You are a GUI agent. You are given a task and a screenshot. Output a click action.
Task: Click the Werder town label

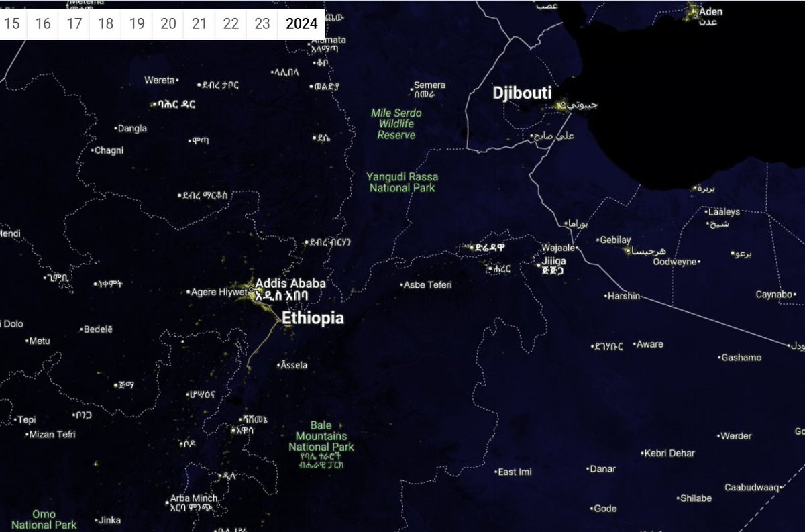736,436
